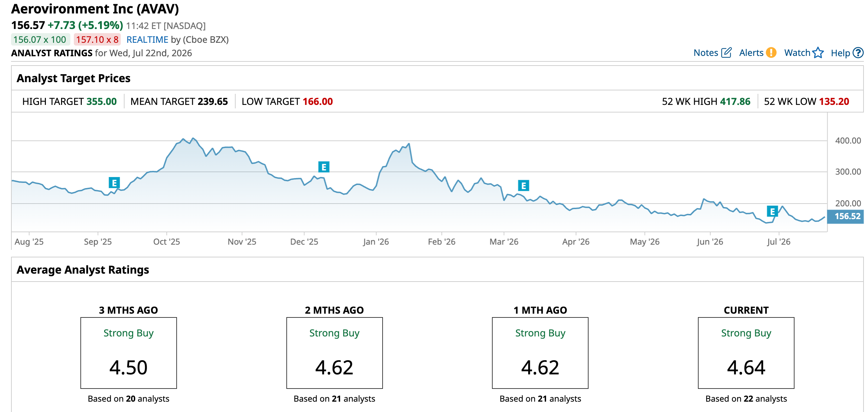Screen dimensions: 868x412
Task: Click the 3 MTHS AGO rating box 4.50
Action: 129,353
